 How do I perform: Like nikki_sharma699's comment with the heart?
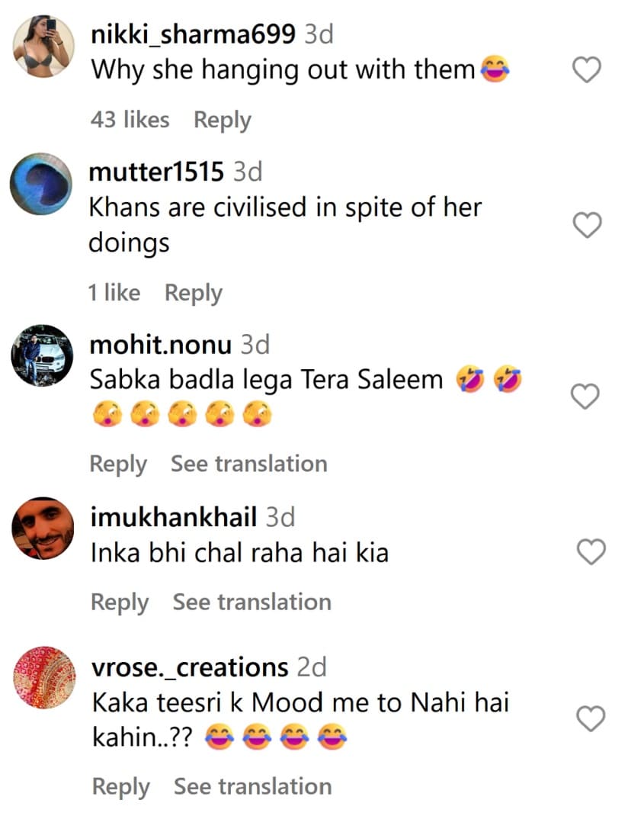click(587, 71)
